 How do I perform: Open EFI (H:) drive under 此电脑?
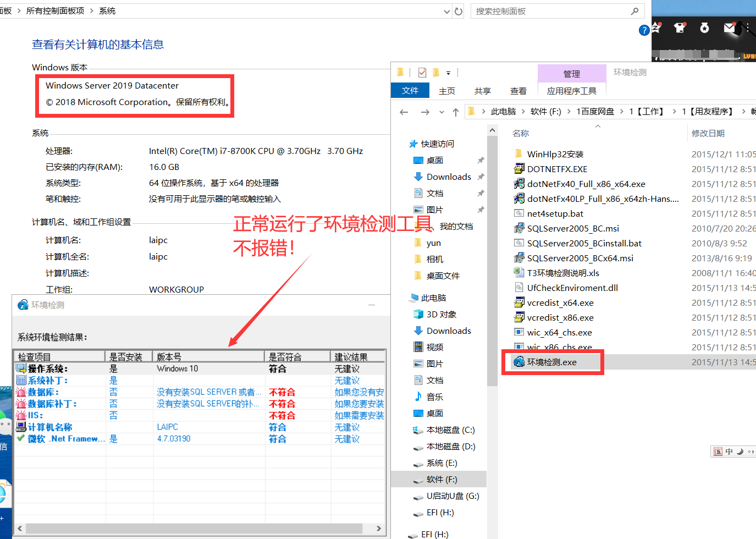pos(440,512)
